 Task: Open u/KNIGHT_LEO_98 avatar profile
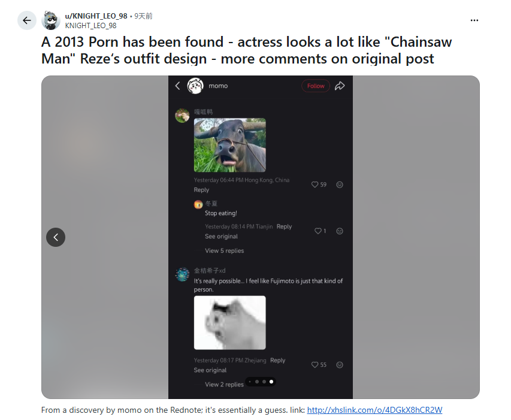[x=50, y=20]
